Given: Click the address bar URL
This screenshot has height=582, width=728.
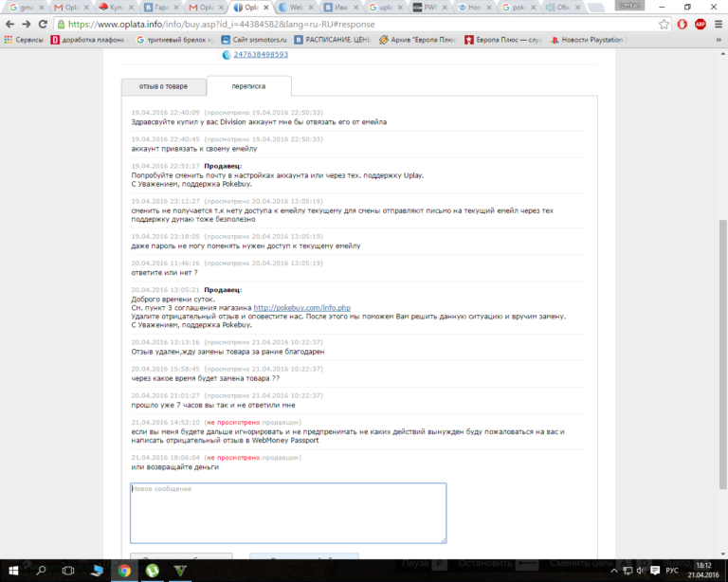Looking at the screenshot, I should (222, 24).
